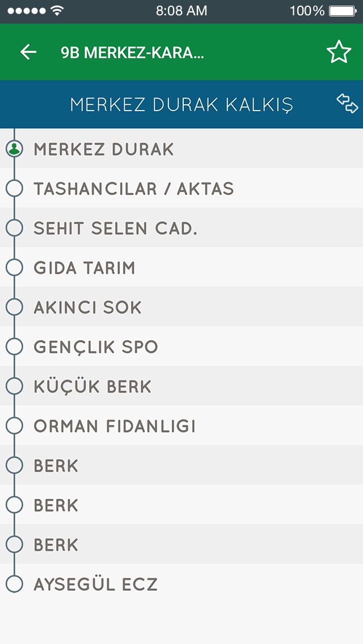Tap the stop circle beside Küçük Berk
The image size is (363, 644).
click(14, 386)
